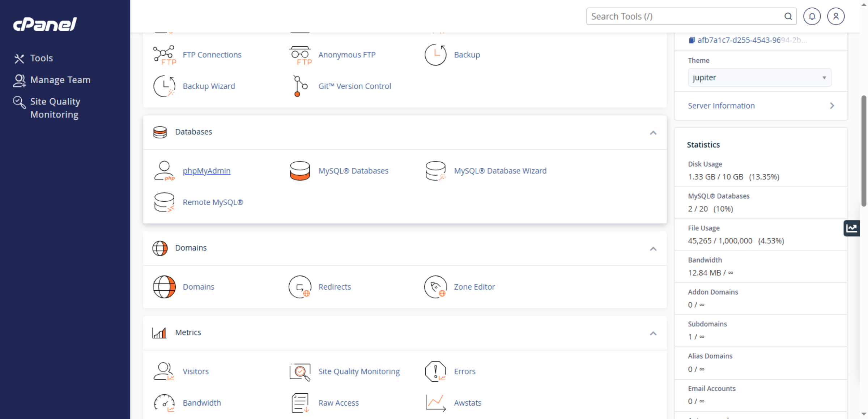Screen dimensions: 868x419
Task: Click the search magnifier in Search Tools
Action: point(788,16)
